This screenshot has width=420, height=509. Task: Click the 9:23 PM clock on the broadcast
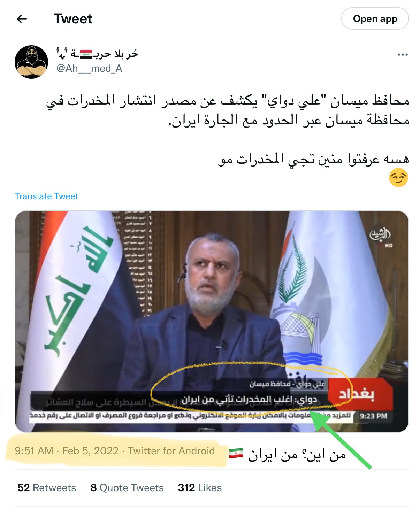click(373, 416)
